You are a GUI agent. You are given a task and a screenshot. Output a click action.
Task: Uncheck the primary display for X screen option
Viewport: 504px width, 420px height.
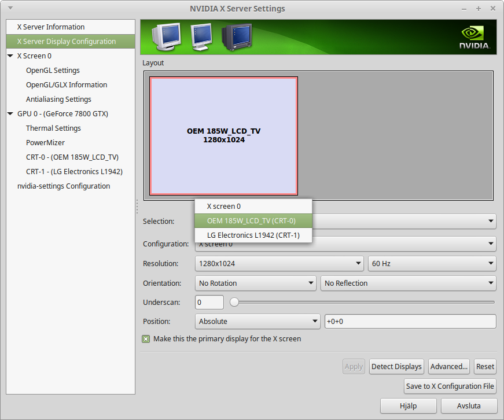point(146,339)
